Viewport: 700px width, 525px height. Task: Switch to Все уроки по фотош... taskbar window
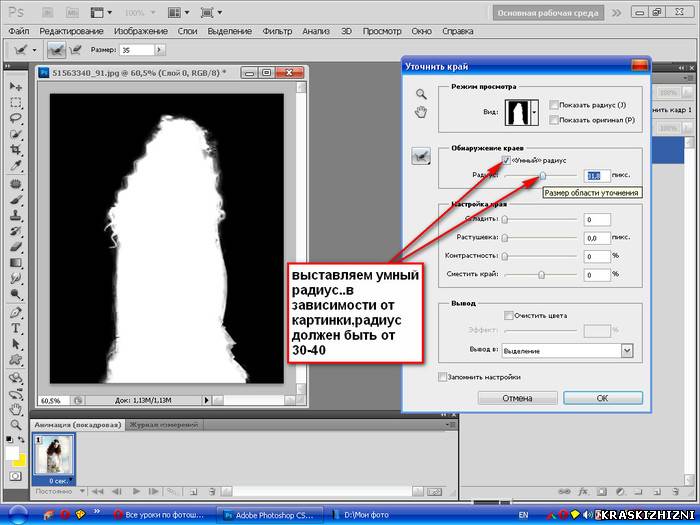pyautogui.click(x=160, y=515)
